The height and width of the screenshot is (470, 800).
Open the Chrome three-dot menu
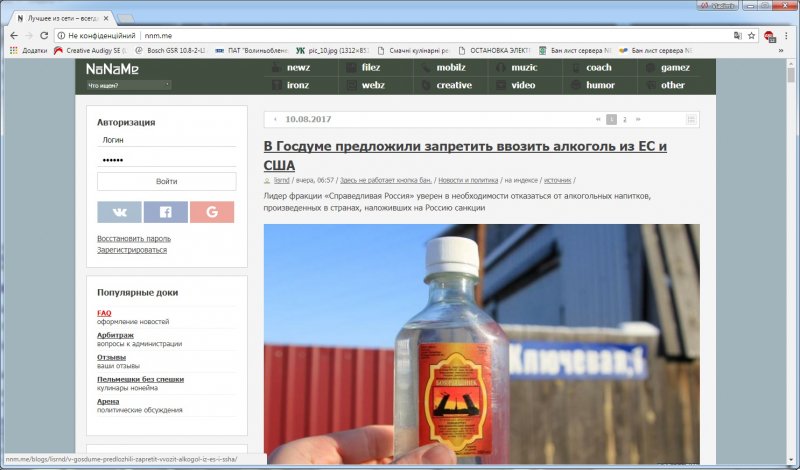pyautogui.click(x=788, y=36)
